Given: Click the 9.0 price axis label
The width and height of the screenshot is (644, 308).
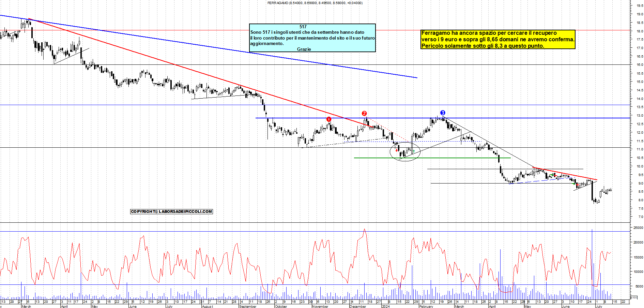Looking at the screenshot, I should point(640,183).
